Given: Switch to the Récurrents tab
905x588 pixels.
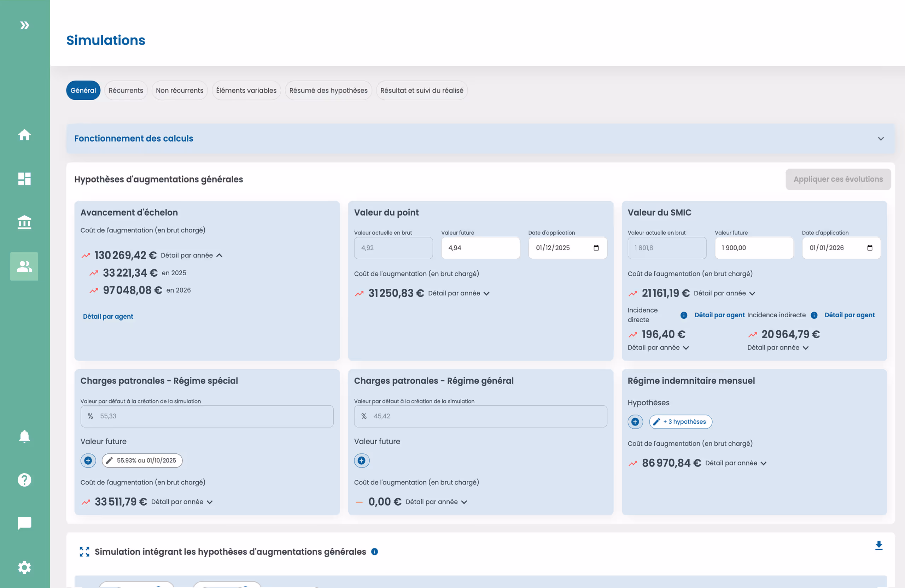Looking at the screenshot, I should (x=126, y=90).
